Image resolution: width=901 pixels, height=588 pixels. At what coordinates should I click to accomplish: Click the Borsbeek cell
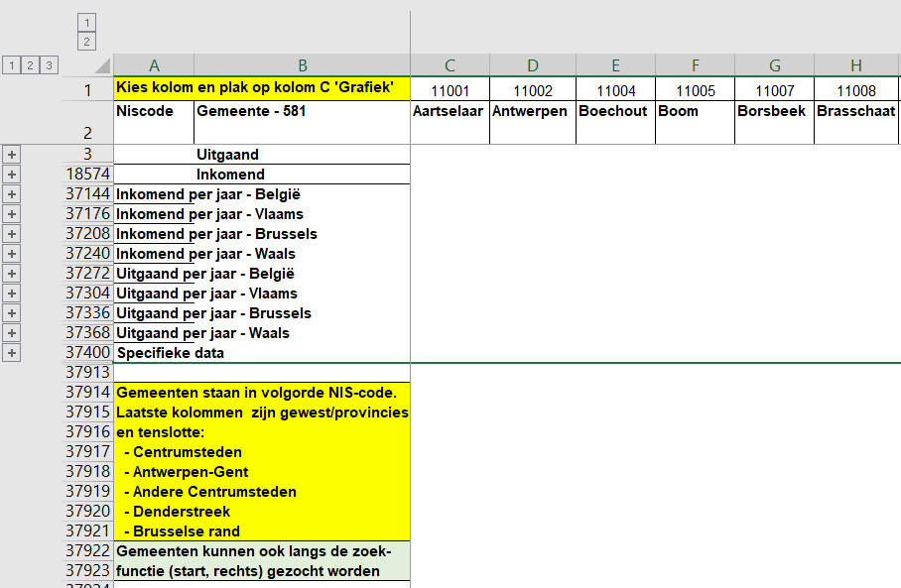[775, 122]
